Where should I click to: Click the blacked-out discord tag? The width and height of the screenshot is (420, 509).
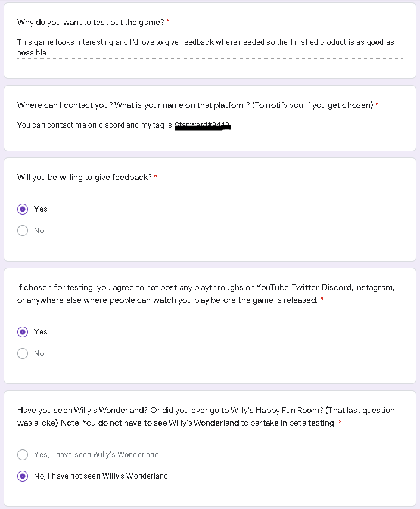click(203, 126)
